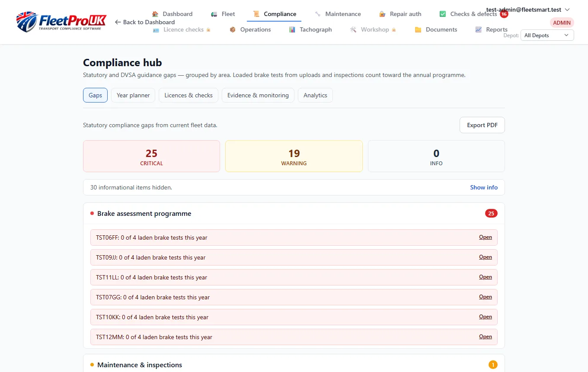This screenshot has width=588, height=372.
Task: Click the Compliance hub heading
Action: 122,63
